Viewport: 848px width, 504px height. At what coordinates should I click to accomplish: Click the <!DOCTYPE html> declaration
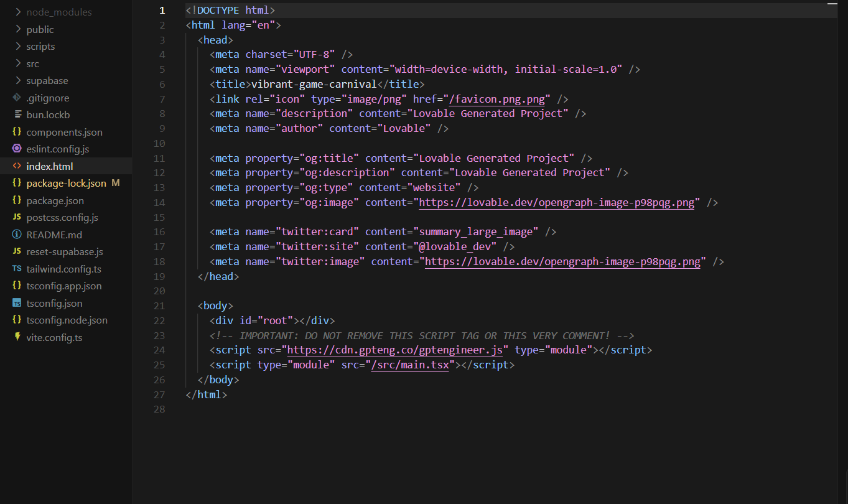[x=230, y=11]
